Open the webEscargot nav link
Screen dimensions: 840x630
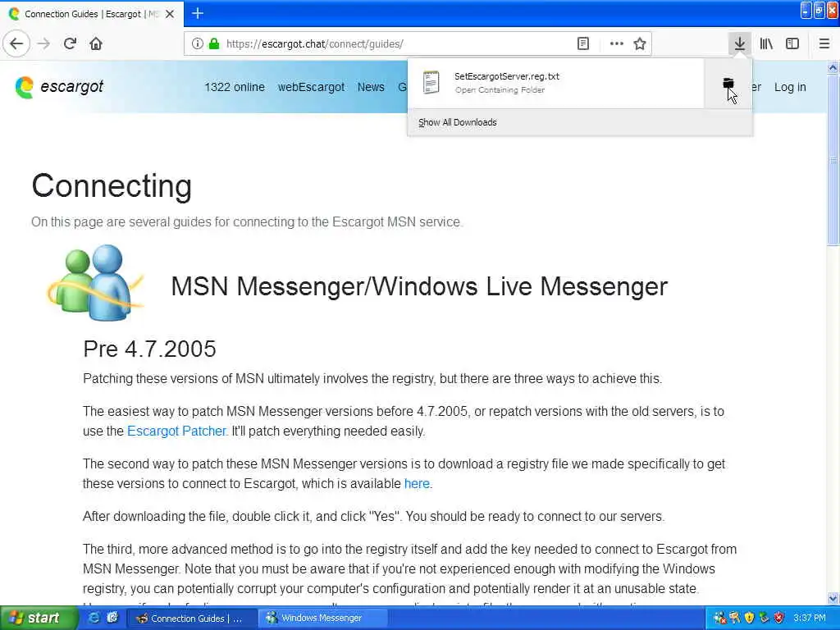click(x=311, y=87)
